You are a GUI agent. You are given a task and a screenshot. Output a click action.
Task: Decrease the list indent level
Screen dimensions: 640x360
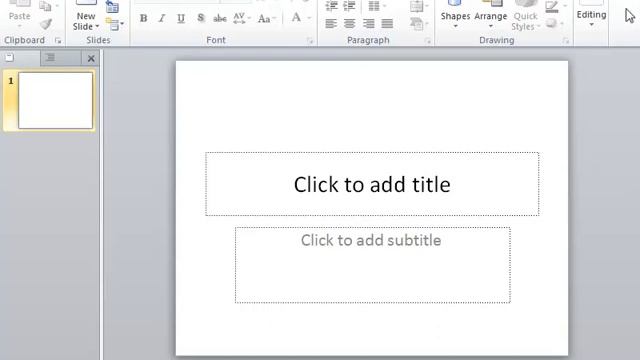pyautogui.click(x=331, y=6)
